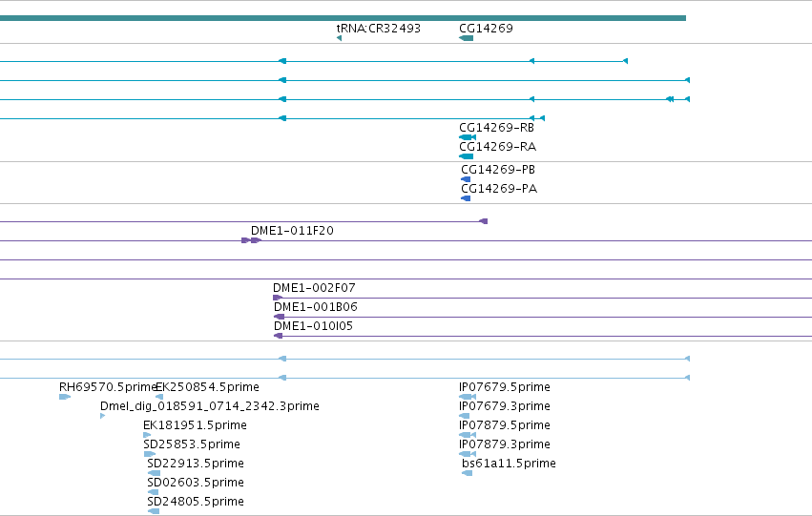Select the CG14269 gene glyph
Viewport: 812px width, 516px height.
pyautogui.click(x=466, y=38)
